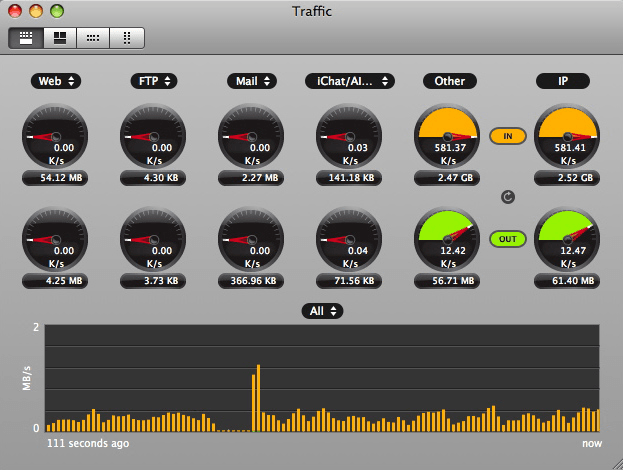Click the orange Other incoming gauge
Viewport: 623px width, 470px height.
click(447, 137)
